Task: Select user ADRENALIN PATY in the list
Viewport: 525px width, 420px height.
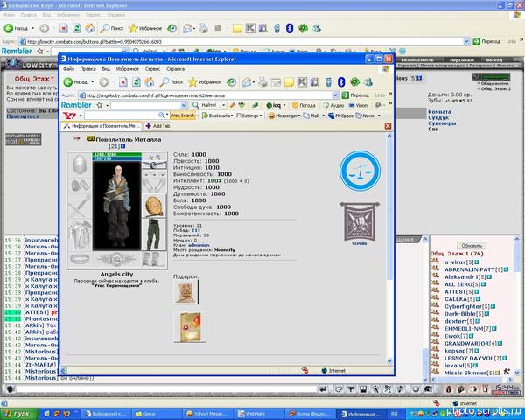Action: [x=469, y=269]
